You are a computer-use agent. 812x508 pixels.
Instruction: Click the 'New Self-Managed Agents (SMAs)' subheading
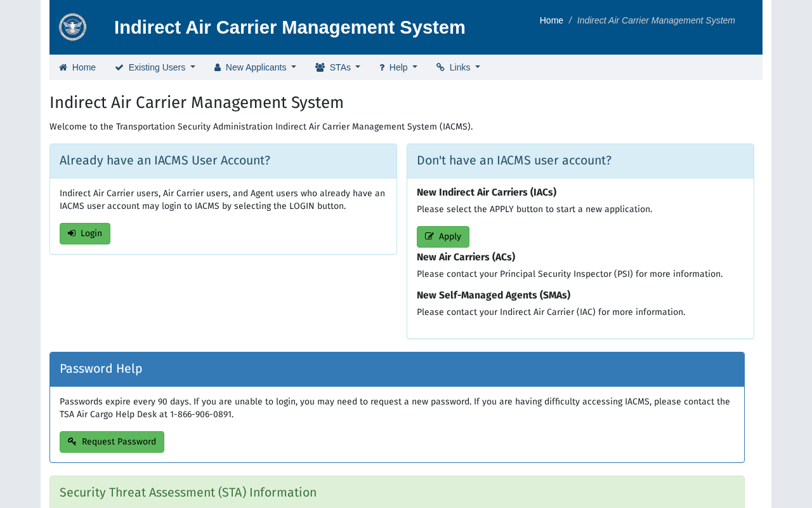(494, 295)
